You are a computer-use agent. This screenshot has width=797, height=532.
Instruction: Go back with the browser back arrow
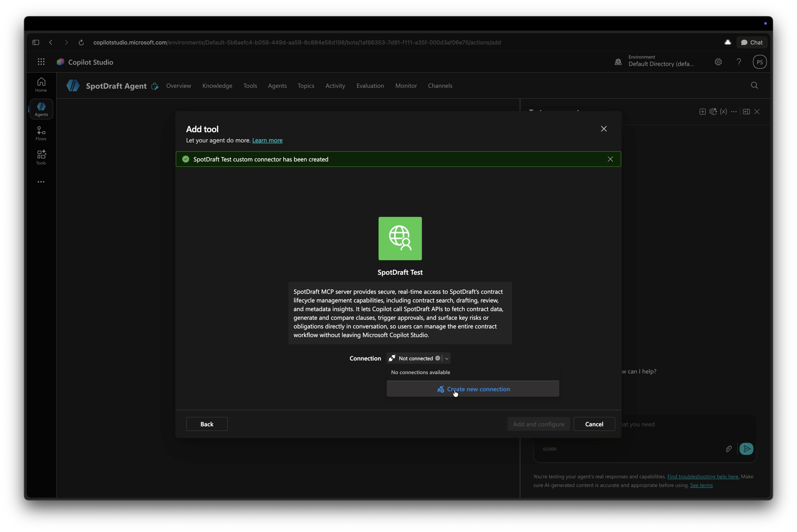[x=51, y=42]
